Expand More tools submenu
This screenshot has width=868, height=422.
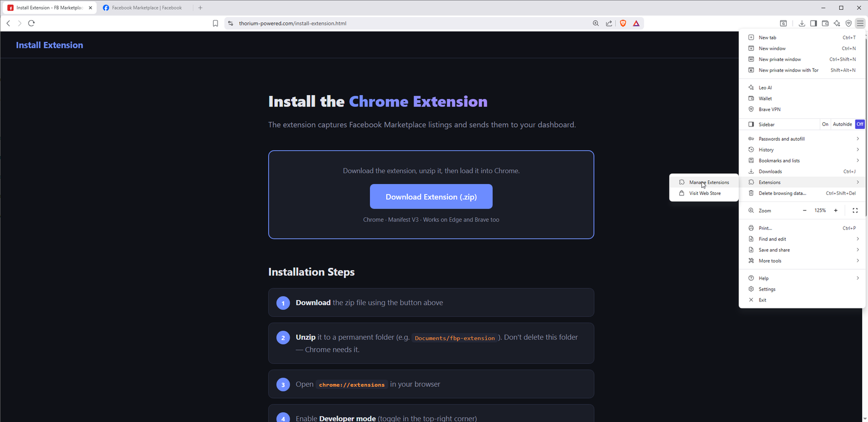(x=802, y=261)
